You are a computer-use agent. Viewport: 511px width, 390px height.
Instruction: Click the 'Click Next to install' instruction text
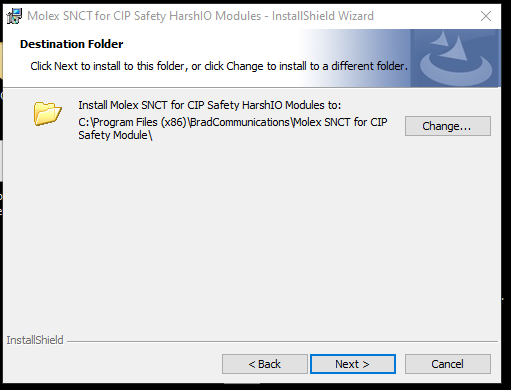[x=219, y=66]
